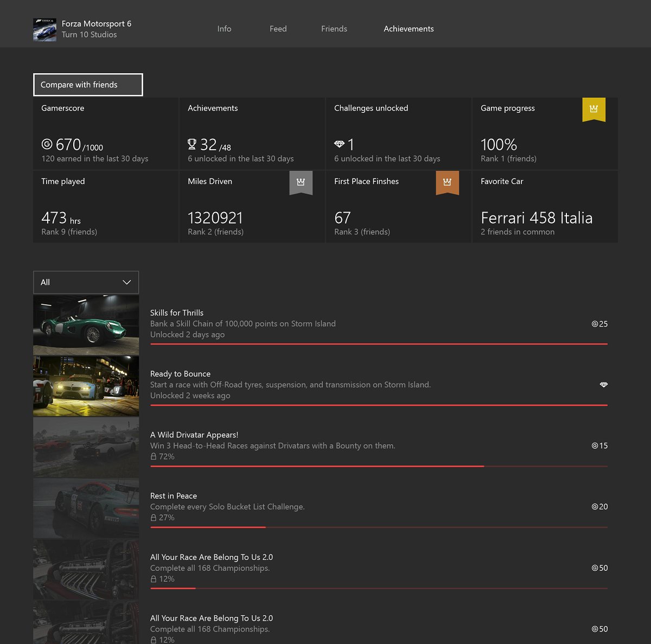Click the text '2 friends in common'

(x=518, y=232)
